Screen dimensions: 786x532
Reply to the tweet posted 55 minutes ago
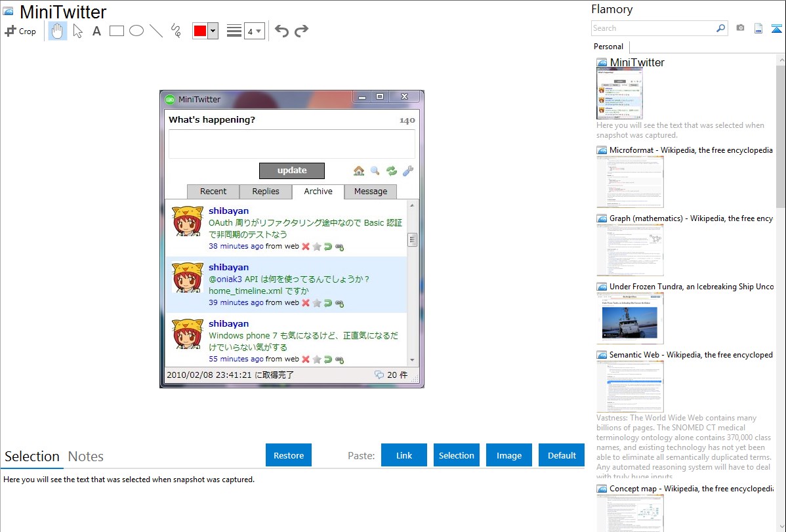coord(328,359)
